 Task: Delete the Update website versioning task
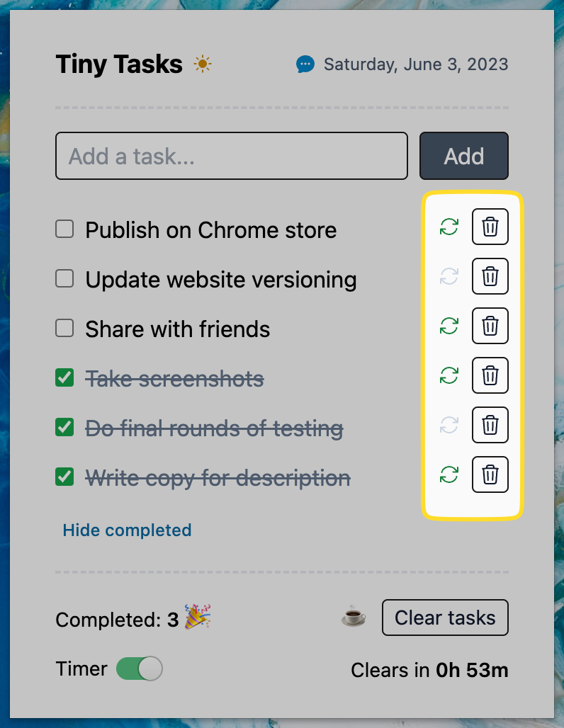(490, 276)
